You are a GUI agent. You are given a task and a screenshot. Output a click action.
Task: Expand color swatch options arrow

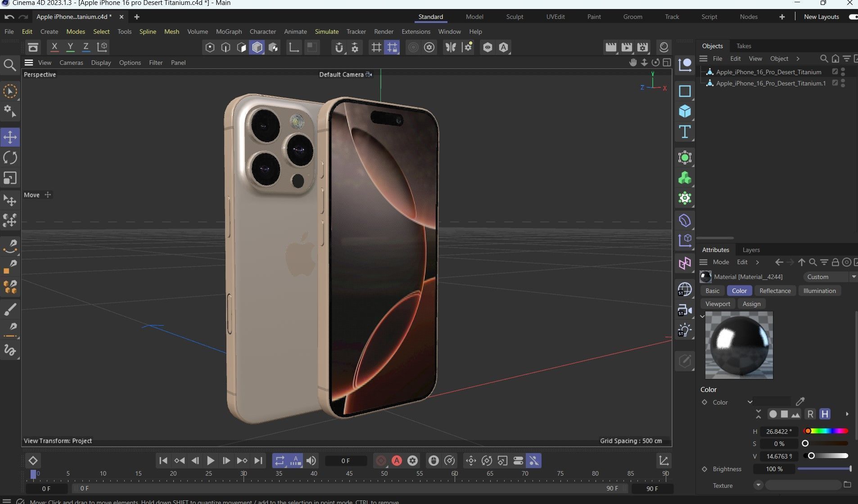coord(847,414)
